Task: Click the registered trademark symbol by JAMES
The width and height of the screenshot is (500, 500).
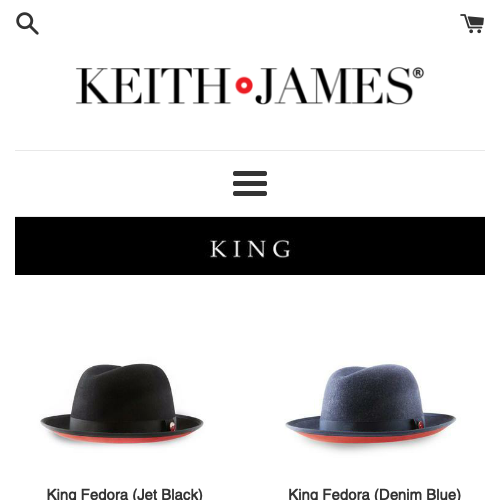Action: click(418, 73)
